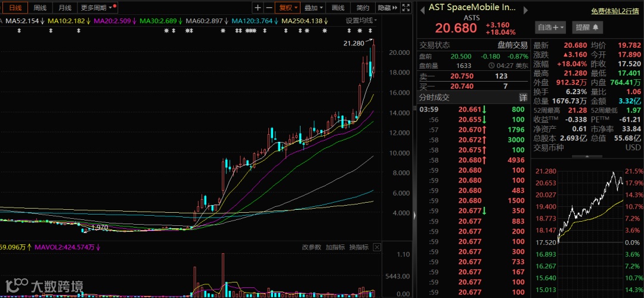
Task: Go to previous stock arrow
Action: [422, 11]
